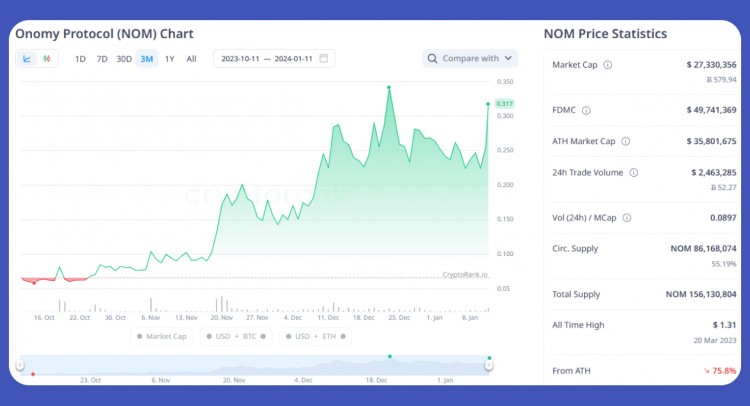Expand the Compare with dropdown

470,58
